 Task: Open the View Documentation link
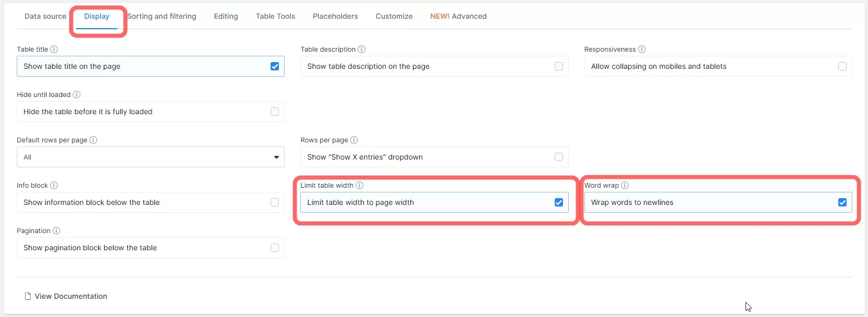tap(70, 296)
